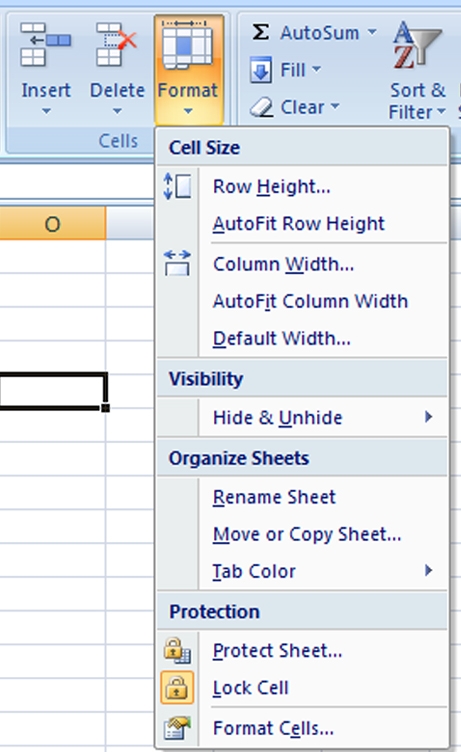Viewport: 461px width, 752px height.
Task: Click the Fill down-arrow icon
Action: pos(261,70)
